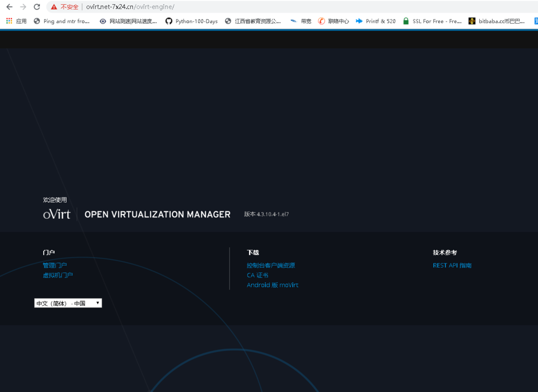The width and height of the screenshot is (538, 392).
Task: Open the bitbaba.cc bookmark
Action: [x=496, y=21]
